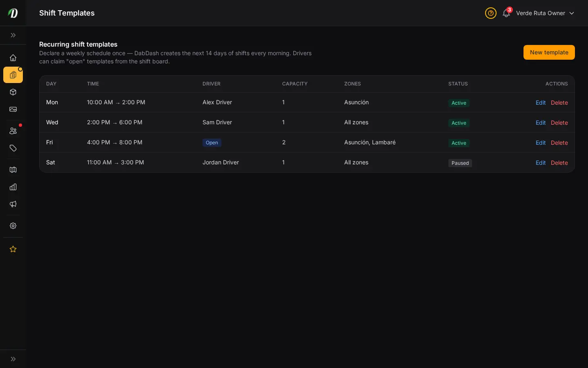The width and height of the screenshot is (588, 368).
Task: Click the Jordan Driver cell
Action: tap(220, 162)
